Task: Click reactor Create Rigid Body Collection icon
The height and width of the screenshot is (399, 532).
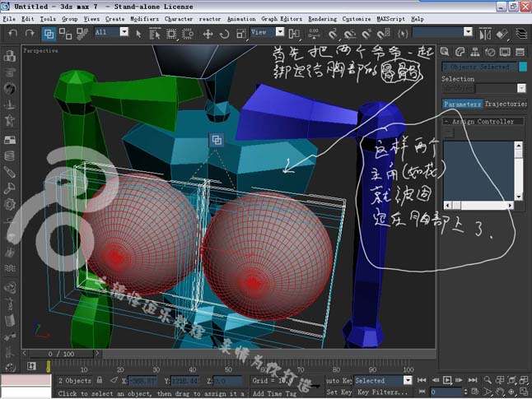Action: (x=10, y=56)
